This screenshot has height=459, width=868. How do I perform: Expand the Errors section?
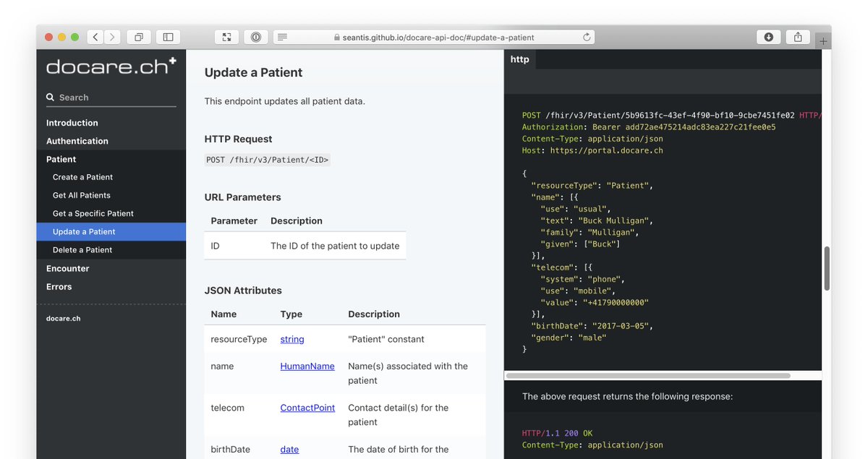pos(59,286)
